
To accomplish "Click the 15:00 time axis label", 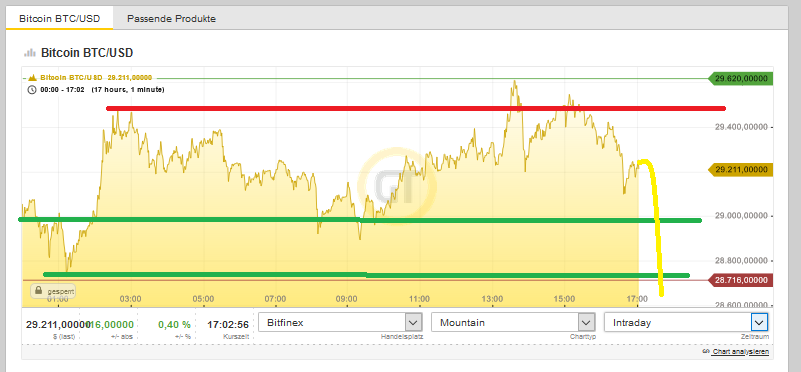I will tap(564, 299).
